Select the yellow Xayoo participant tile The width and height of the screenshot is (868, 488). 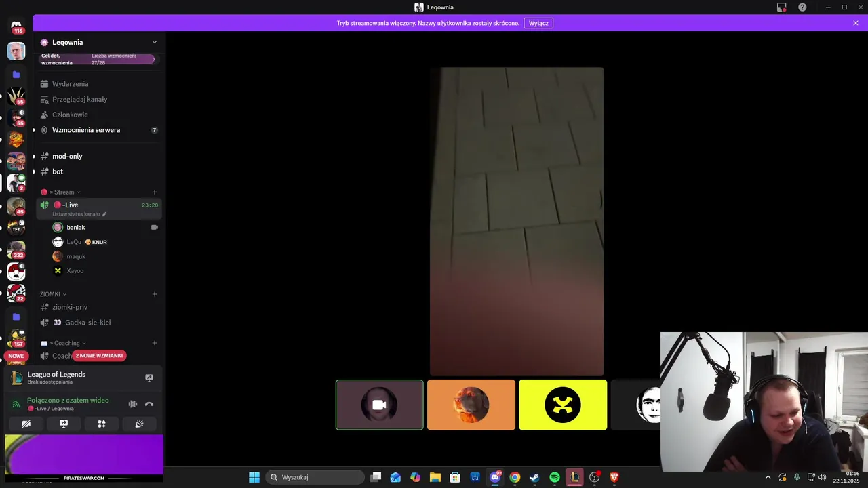(x=563, y=405)
